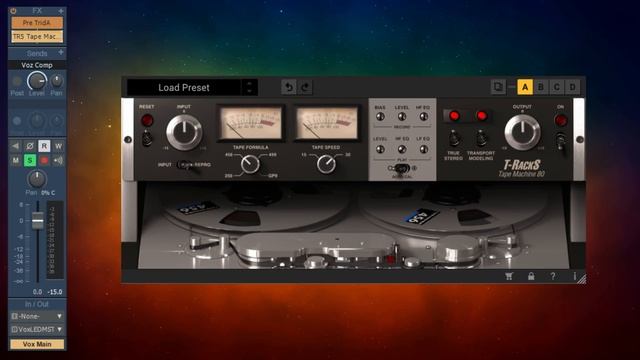This screenshot has width=640, height=360.
Task: Click the PLAY HF EQ trim knob
Action: pos(402,149)
